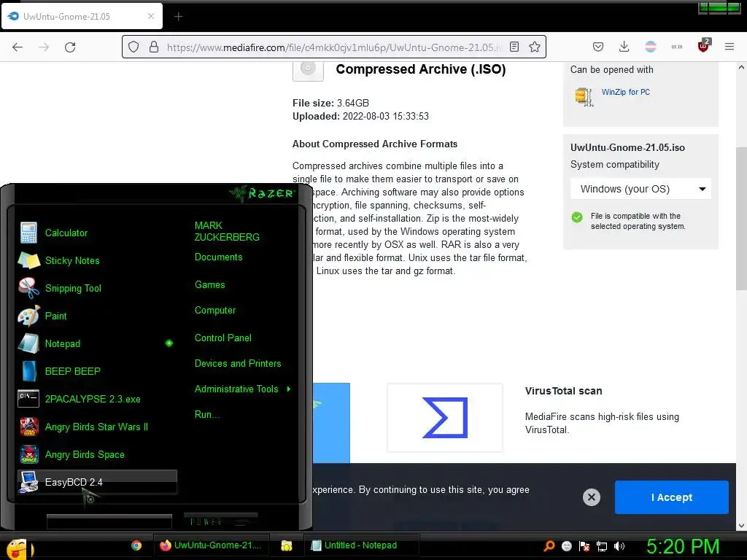Launch Paint from the Start menu
Viewport: 747px width, 560px height.
[x=97, y=316]
